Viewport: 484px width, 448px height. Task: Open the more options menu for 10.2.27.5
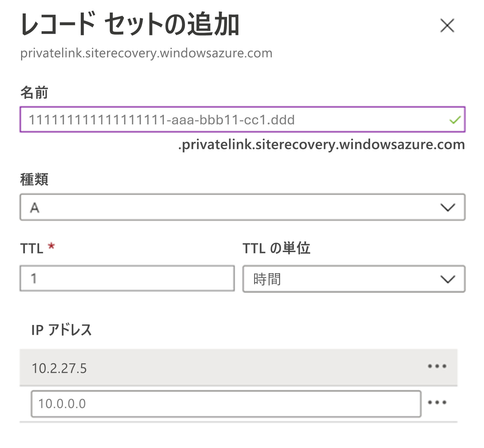[437, 366]
